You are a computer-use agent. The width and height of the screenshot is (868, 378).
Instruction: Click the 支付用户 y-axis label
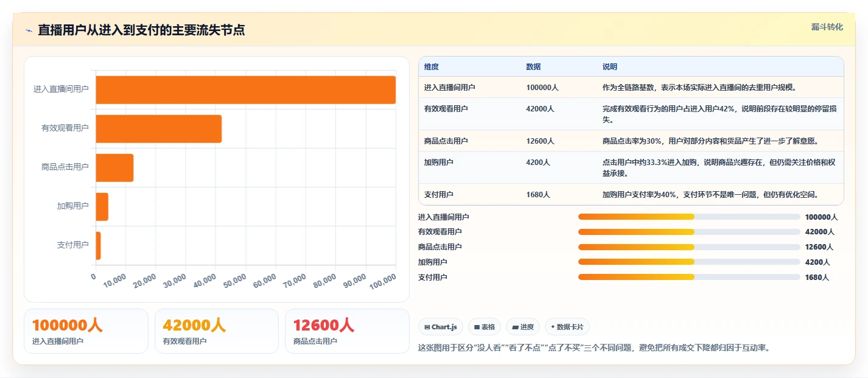click(73, 245)
